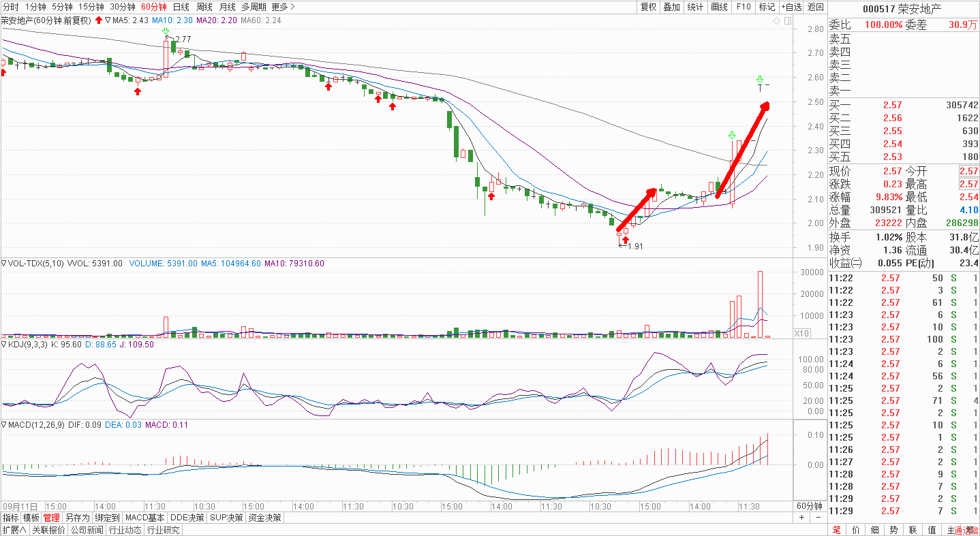Select the 资金决策 template
The width and height of the screenshot is (980, 536).
coord(265,518)
